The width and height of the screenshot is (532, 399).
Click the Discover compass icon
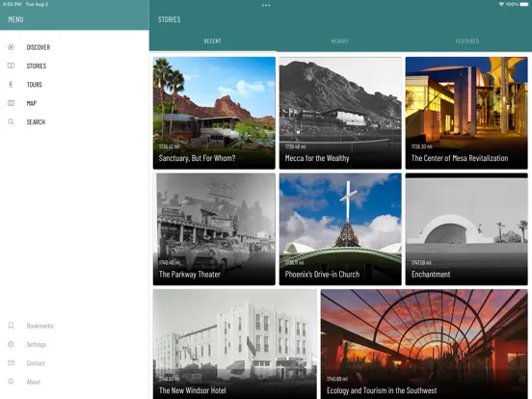pyautogui.click(x=11, y=47)
